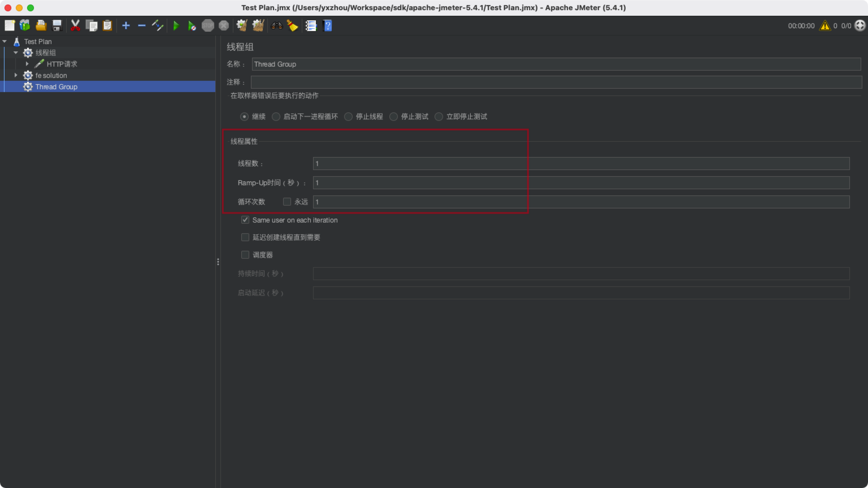This screenshot has width=868, height=488.
Task: Click the 名称 field containing Thread Group
Action: (x=556, y=64)
